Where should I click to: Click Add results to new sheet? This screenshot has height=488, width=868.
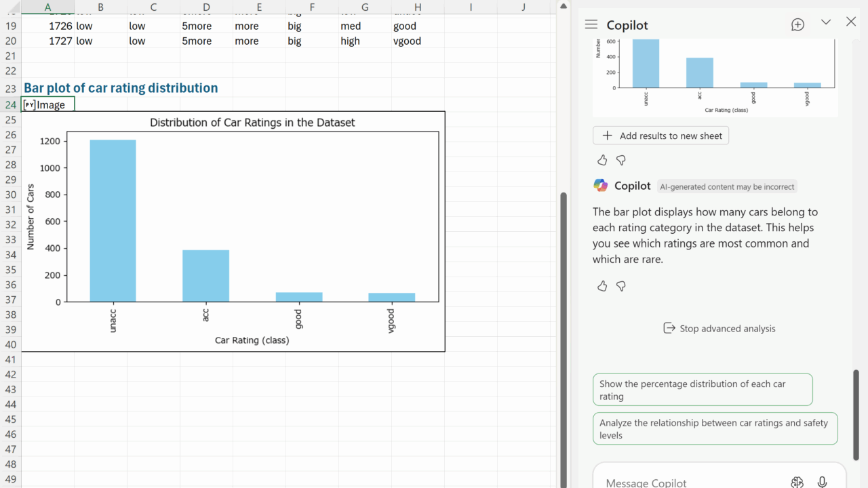(x=660, y=136)
